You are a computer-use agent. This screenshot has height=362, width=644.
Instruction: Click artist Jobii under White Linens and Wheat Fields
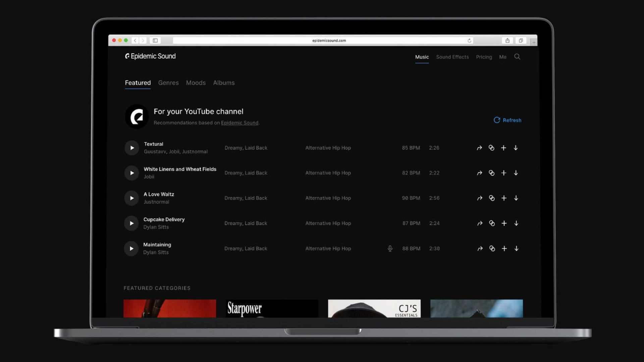pyautogui.click(x=149, y=177)
